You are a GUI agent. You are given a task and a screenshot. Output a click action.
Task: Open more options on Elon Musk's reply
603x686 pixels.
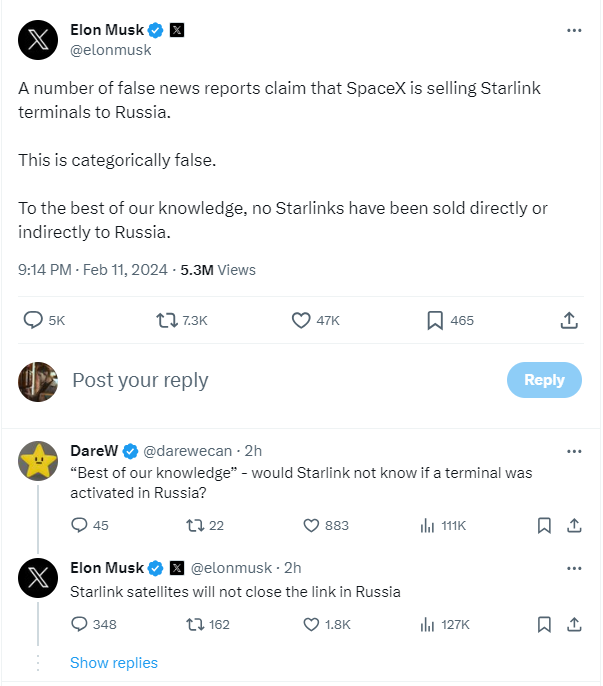574,568
